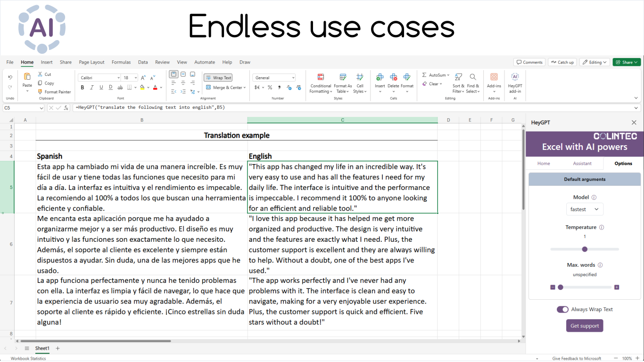This screenshot has width=644, height=362.
Task: Click the green Share button
Action: tap(627, 62)
